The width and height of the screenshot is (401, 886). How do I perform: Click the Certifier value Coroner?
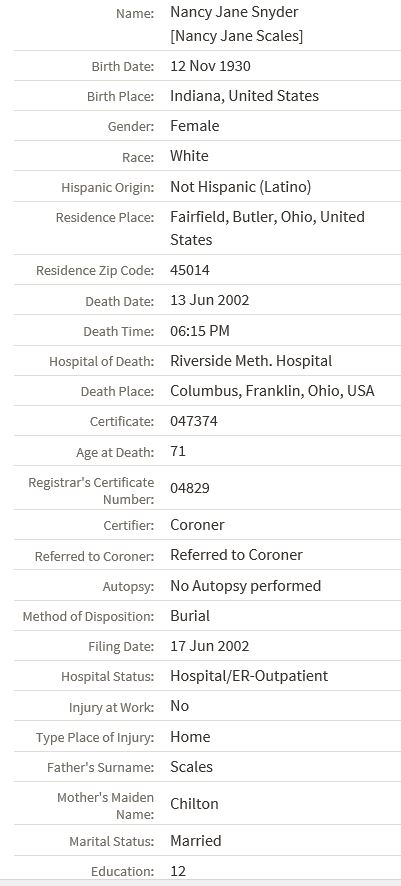tap(197, 524)
